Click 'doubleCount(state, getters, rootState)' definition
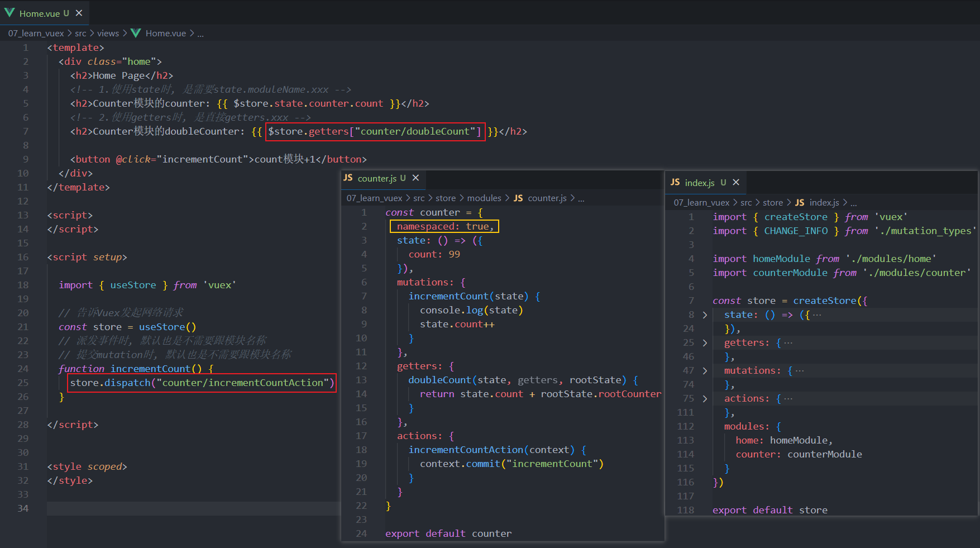This screenshot has width=980, height=548. [x=518, y=380]
